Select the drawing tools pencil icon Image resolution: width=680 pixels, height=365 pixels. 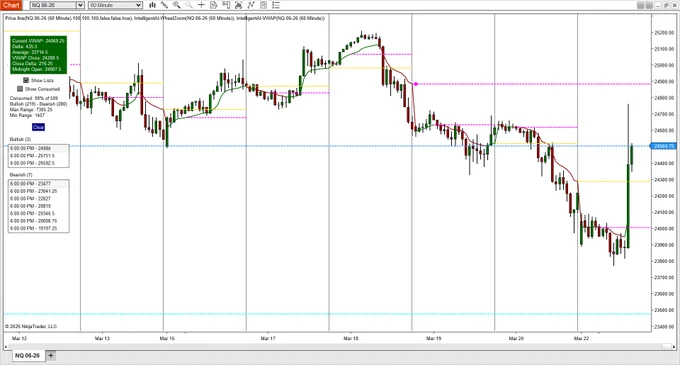164,5
